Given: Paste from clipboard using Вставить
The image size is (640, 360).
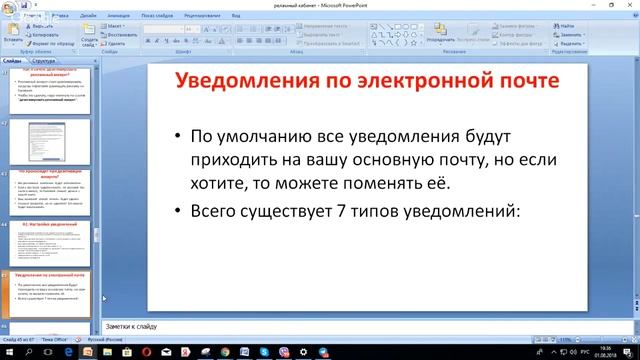Looking at the screenshot, I should click(x=13, y=33).
